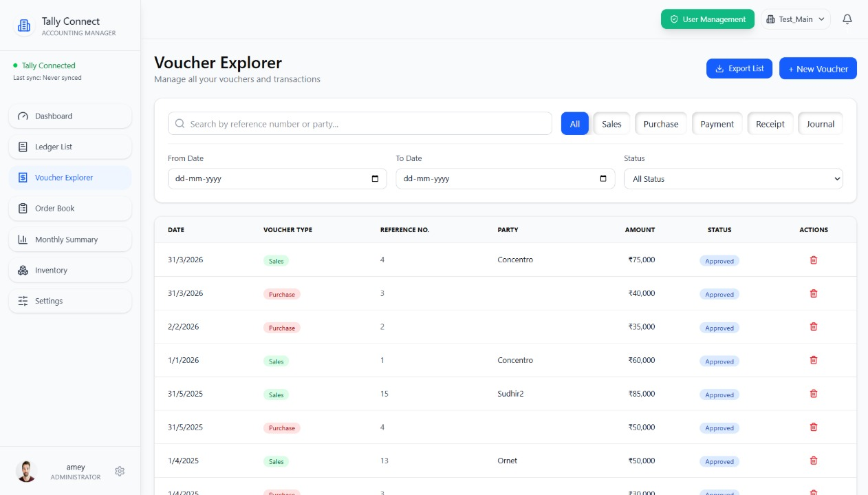This screenshot has width=868, height=495.
Task: Click the search magnifier icon
Action: point(180,124)
